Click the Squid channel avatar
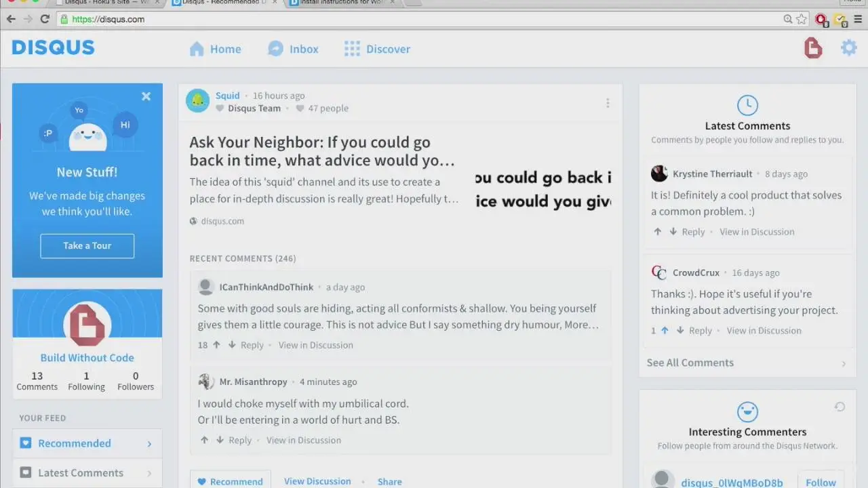This screenshot has width=868, height=488. 197,101
